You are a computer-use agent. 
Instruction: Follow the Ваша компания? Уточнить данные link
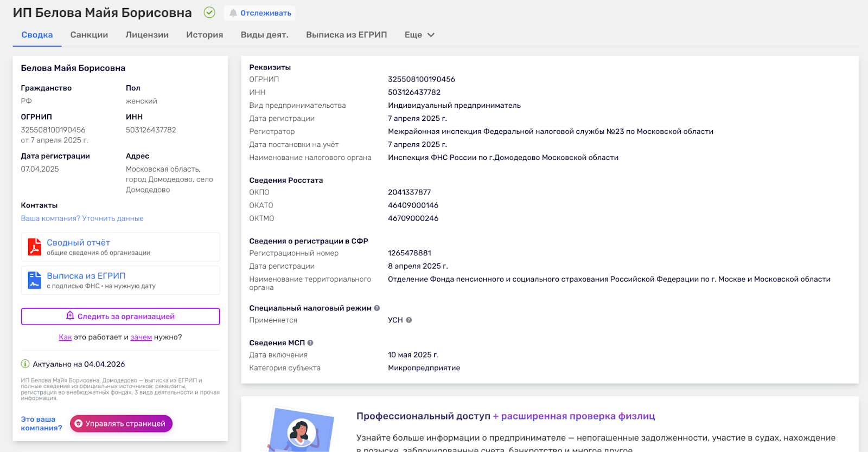(82, 218)
